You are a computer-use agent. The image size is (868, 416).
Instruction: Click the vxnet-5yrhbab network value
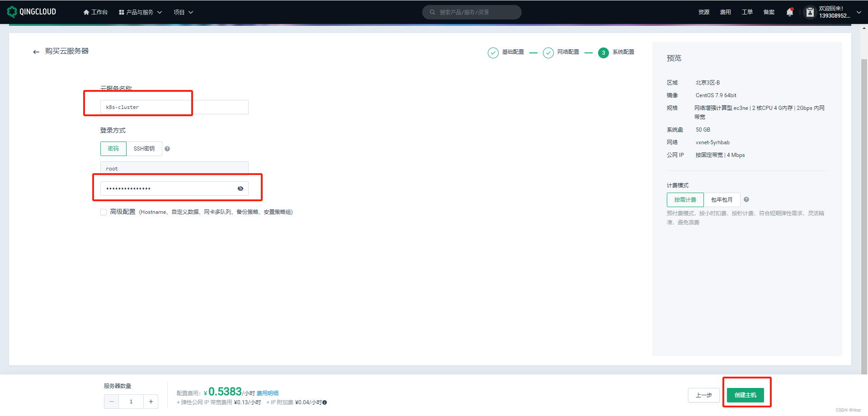(x=712, y=142)
